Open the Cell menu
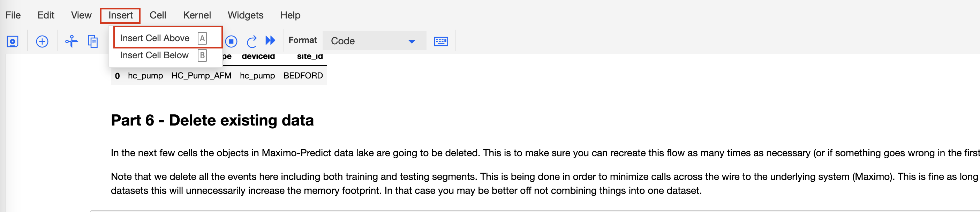Image resolution: width=980 pixels, height=212 pixels. pyautogui.click(x=158, y=15)
